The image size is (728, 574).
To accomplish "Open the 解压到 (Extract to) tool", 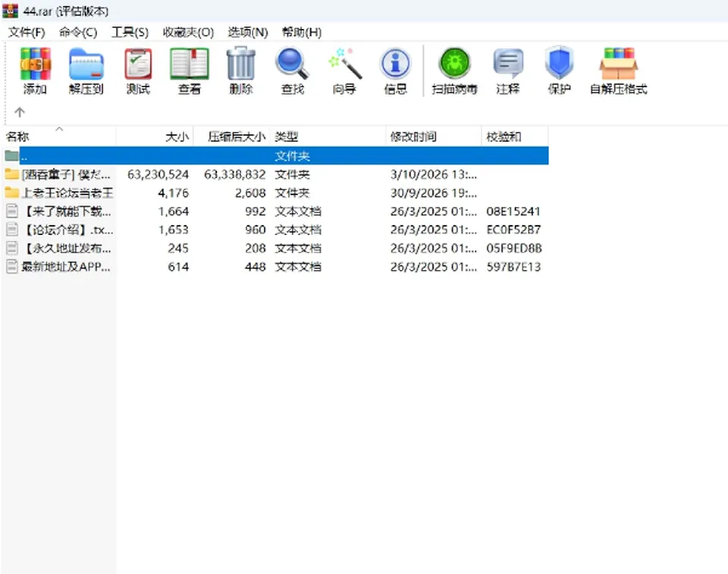I will [x=86, y=71].
